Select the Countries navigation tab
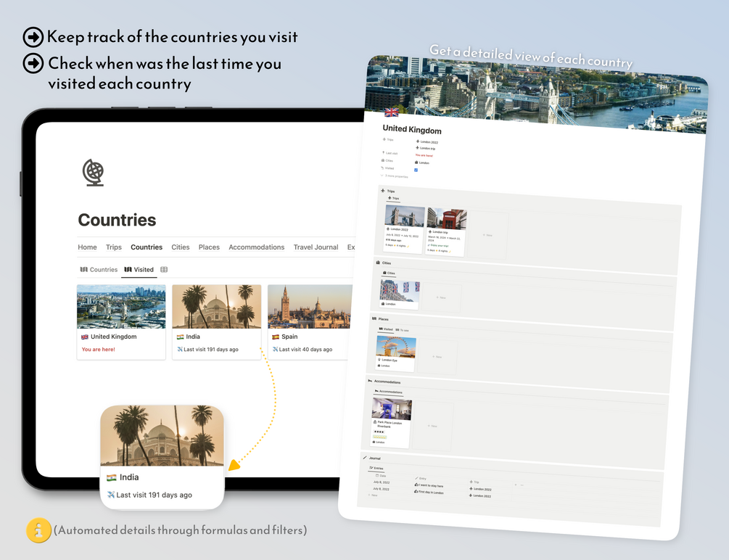Viewport: 729px width, 560px height. coord(147,247)
